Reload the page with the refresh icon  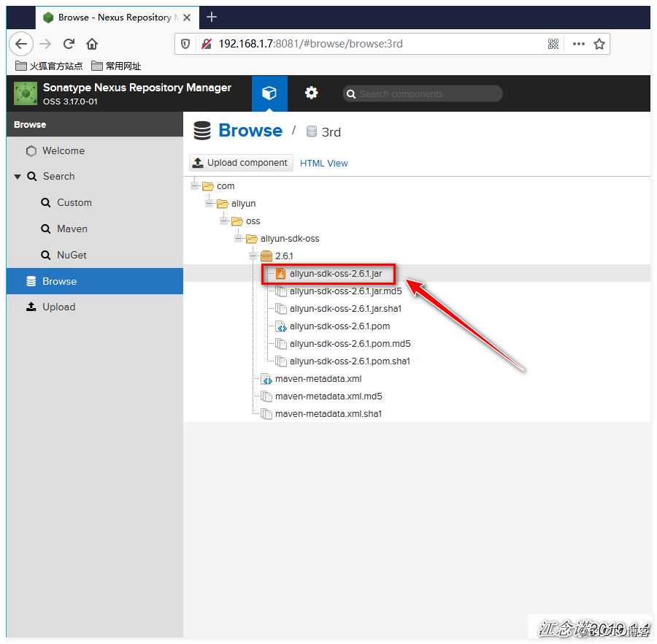(69, 44)
